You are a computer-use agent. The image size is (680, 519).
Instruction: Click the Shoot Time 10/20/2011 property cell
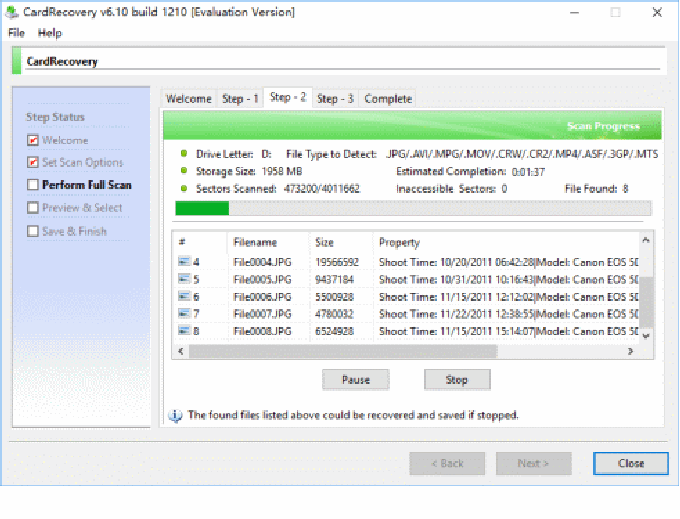[x=509, y=262]
